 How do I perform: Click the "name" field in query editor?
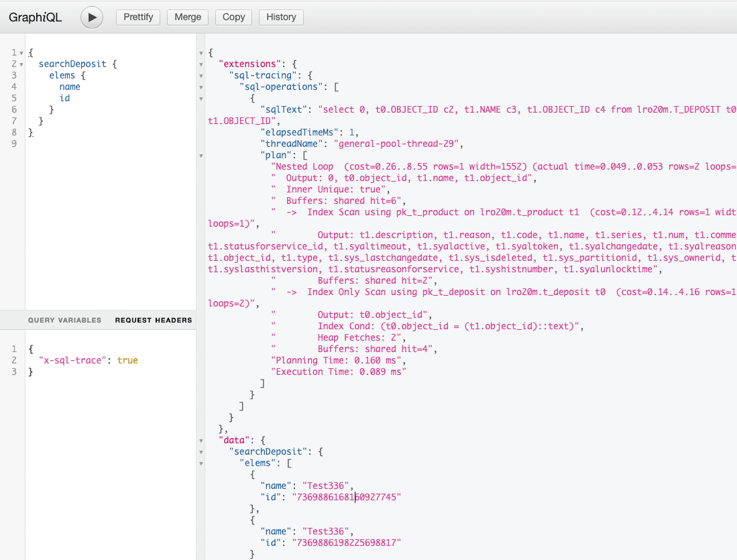[x=70, y=87]
